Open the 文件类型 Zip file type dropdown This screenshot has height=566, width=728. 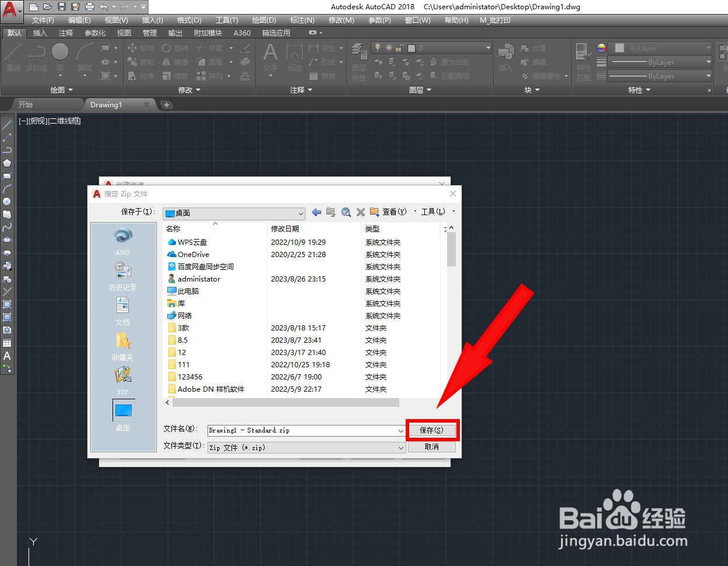click(x=307, y=448)
